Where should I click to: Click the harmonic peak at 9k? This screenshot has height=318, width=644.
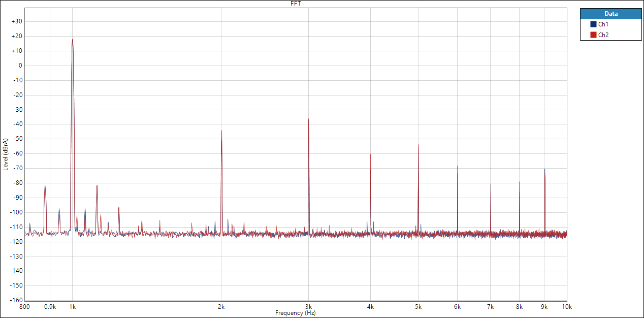544,170
